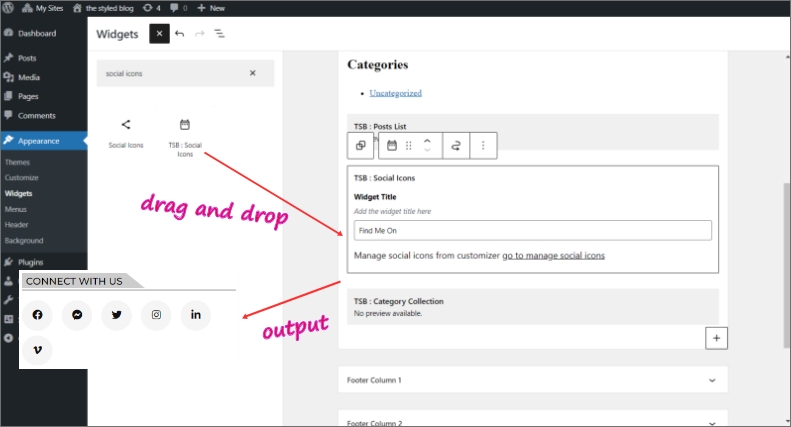
Task: Click the LinkedIn icon in output preview
Action: 196,315
